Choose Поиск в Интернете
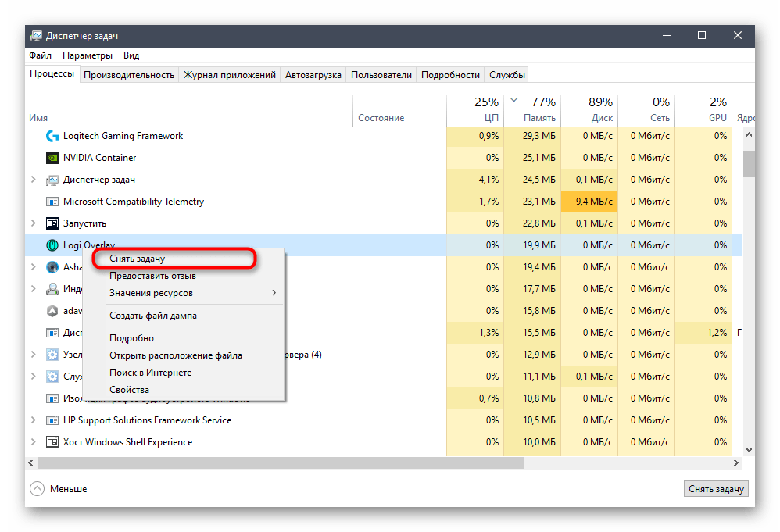780x532 pixels. point(184,373)
